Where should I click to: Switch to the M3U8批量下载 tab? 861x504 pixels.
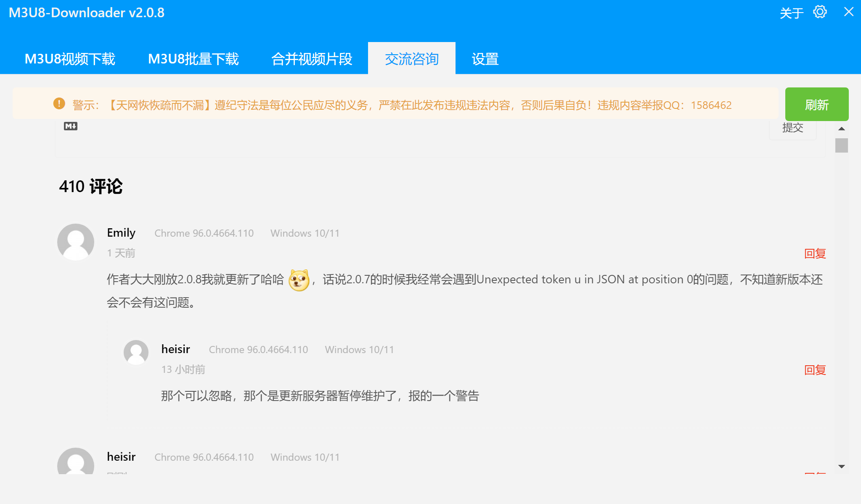193,59
